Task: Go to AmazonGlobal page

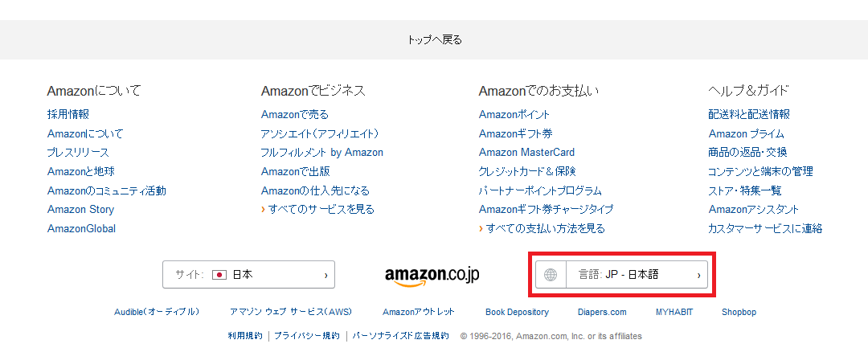Action: [81, 229]
